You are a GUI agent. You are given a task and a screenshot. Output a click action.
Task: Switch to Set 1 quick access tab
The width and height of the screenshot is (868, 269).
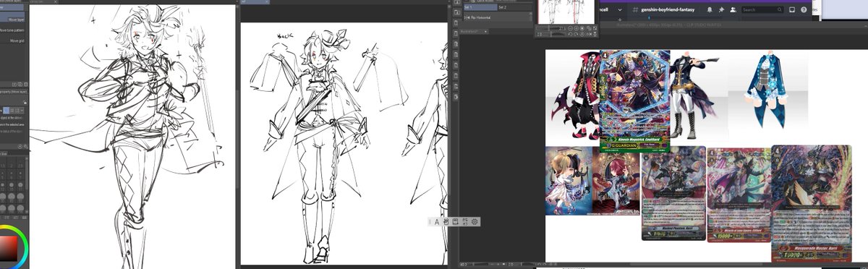tap(480, 7)
